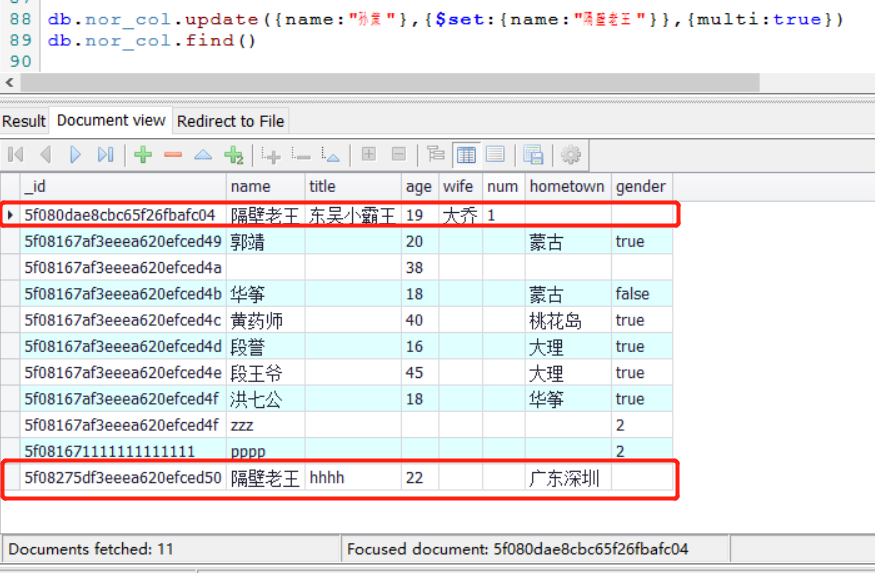Select id cell 5f08167111111111111
Screen dimensions: 875x573
123,451
